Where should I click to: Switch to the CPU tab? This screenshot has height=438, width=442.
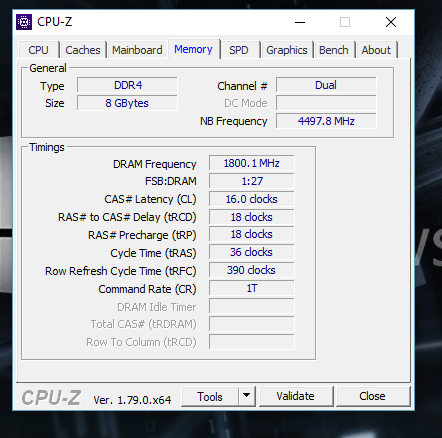39,50
